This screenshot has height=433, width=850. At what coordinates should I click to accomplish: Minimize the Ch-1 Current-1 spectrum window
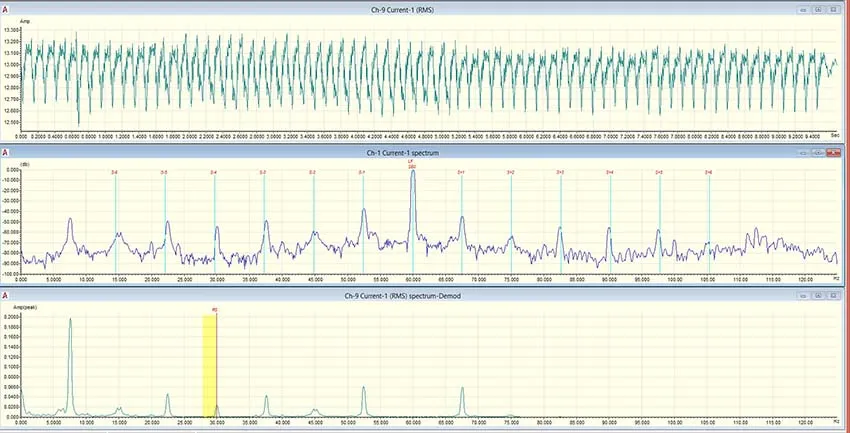(x=804, y=153)
